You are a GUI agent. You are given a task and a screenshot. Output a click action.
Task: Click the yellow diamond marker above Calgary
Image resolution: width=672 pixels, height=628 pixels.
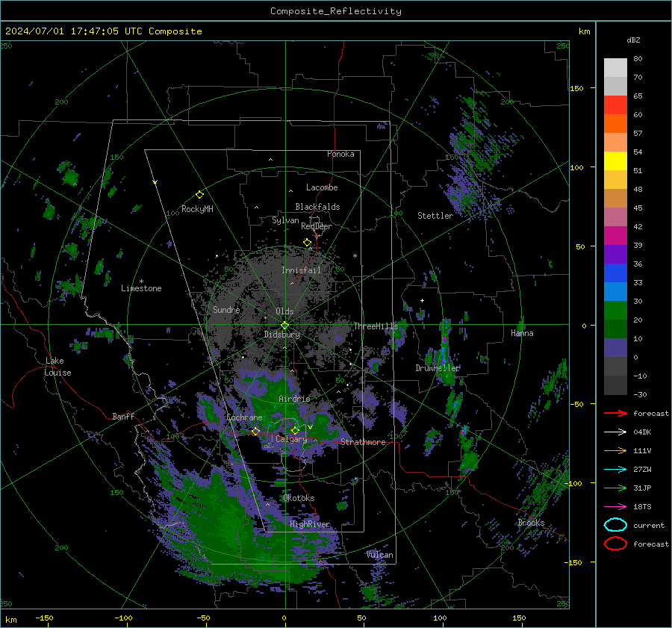pos(295,430)
